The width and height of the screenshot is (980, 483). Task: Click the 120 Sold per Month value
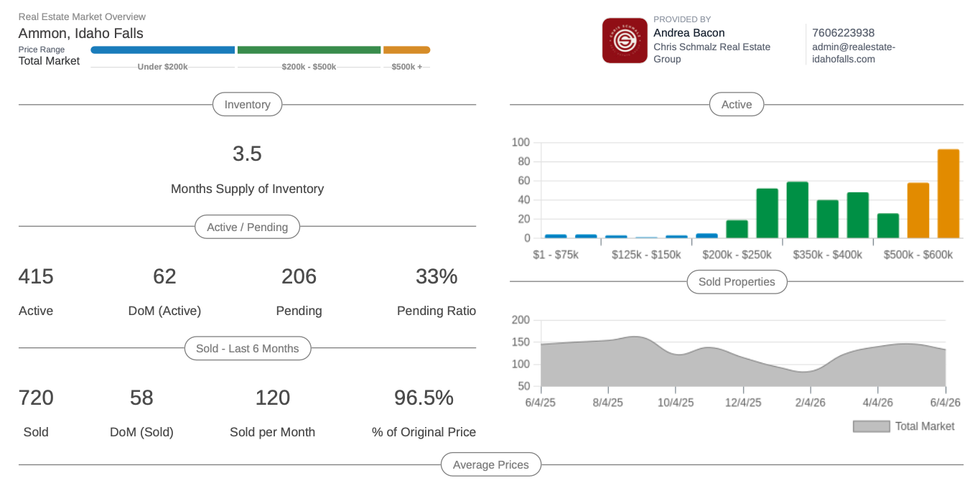pos(273,398)
